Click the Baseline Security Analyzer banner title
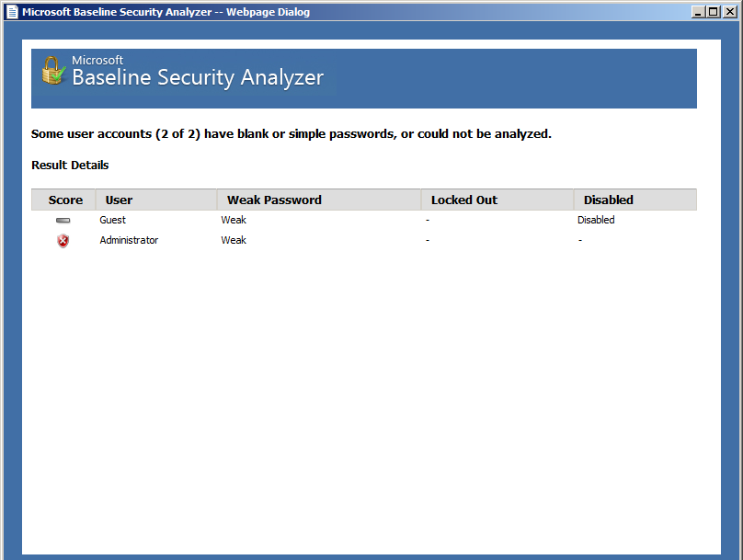The image size is (743, 560). (198, 77)
